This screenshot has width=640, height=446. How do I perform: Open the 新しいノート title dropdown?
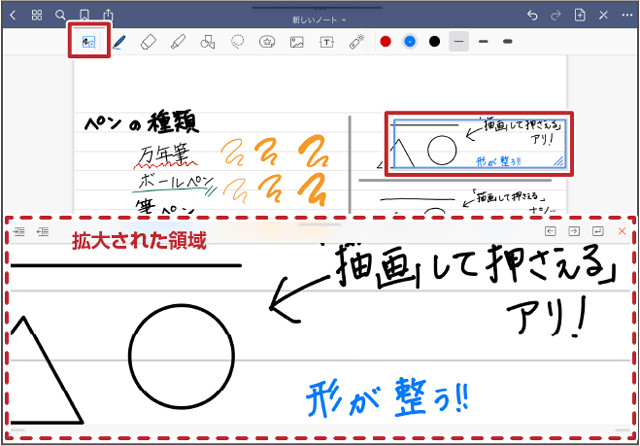pos(320,19)
